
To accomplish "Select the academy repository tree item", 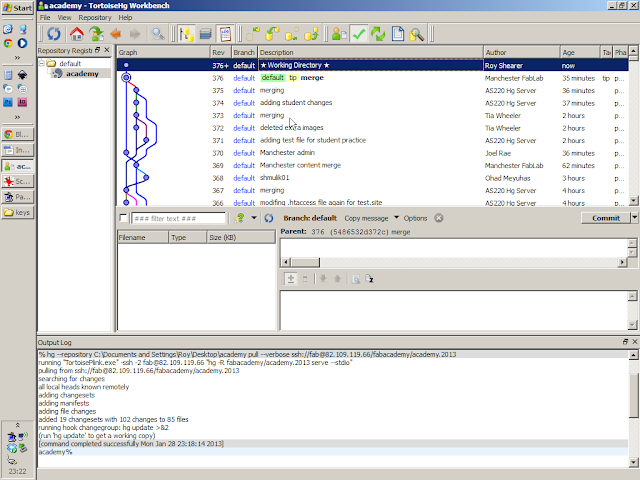I will point(82,74).
